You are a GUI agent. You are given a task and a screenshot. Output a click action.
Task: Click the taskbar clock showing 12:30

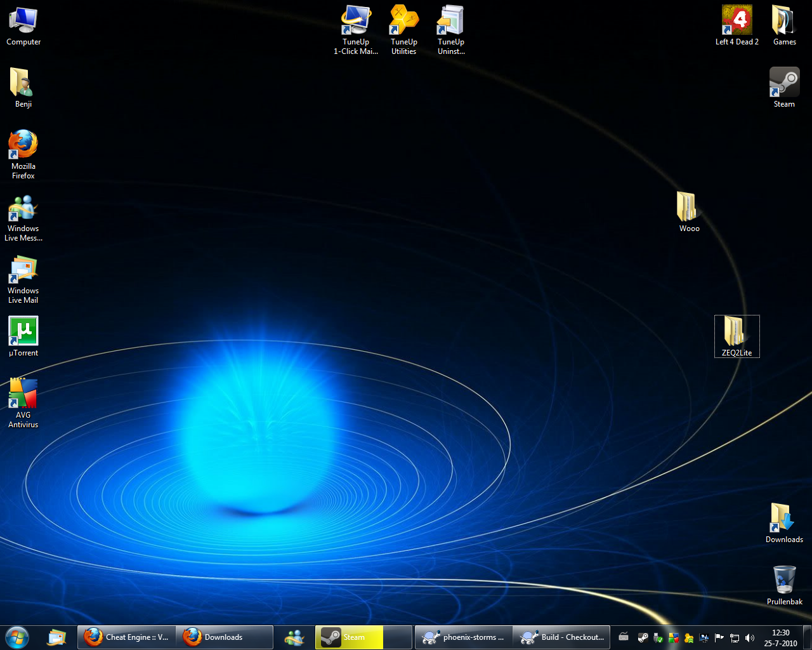click(780, 637)
